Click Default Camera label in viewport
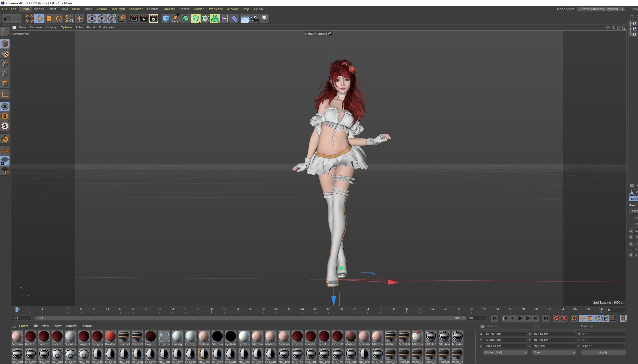The height and width of the screenshot is (364, 638). tap(316, 34)
